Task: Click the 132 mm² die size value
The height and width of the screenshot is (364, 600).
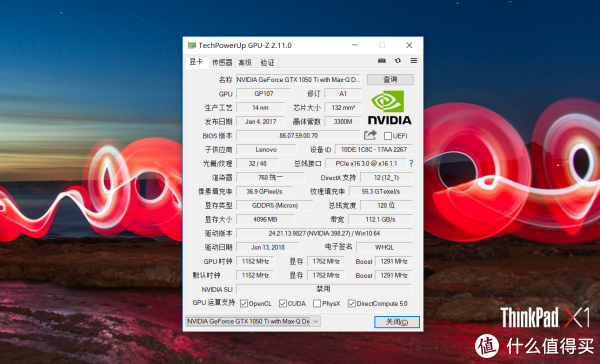Action: tap(343, 108)
